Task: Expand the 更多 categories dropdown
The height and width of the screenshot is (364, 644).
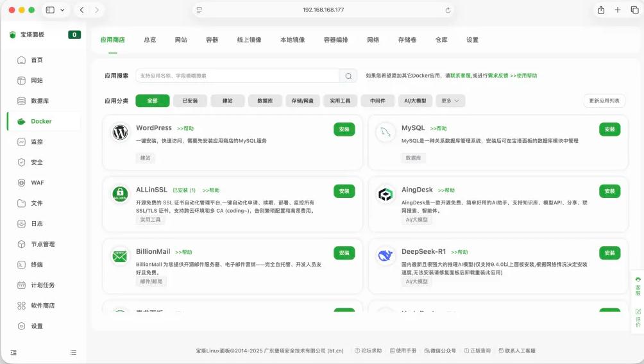Action: (450, 101)
